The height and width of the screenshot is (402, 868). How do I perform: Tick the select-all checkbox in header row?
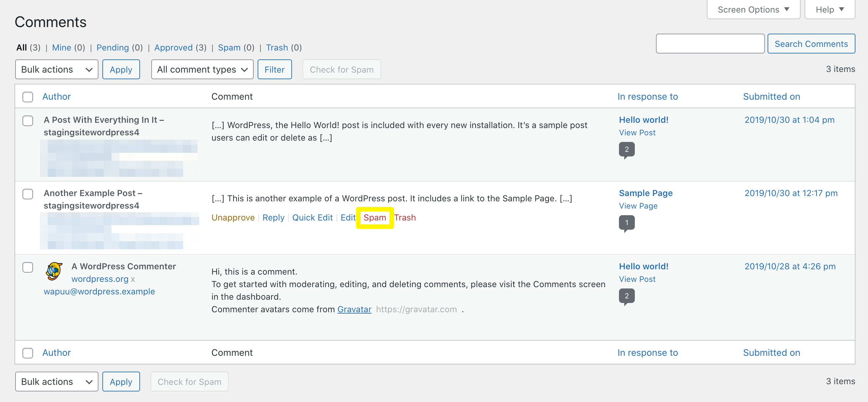28,97
